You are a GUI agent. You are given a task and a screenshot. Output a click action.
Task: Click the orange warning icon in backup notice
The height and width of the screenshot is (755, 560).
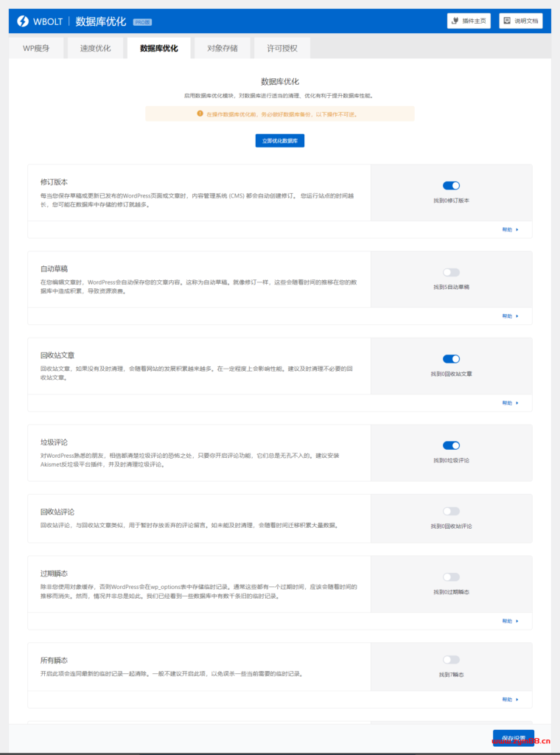[200, 114]
